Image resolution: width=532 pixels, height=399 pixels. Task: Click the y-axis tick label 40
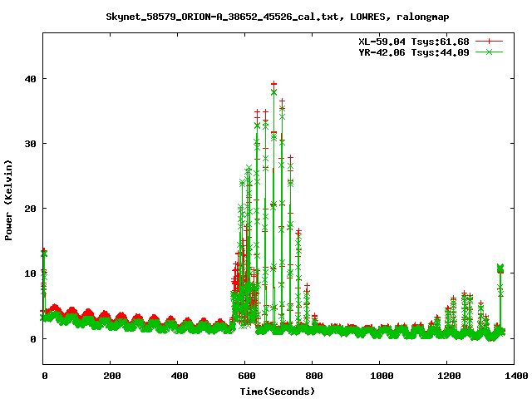[30, 79]
